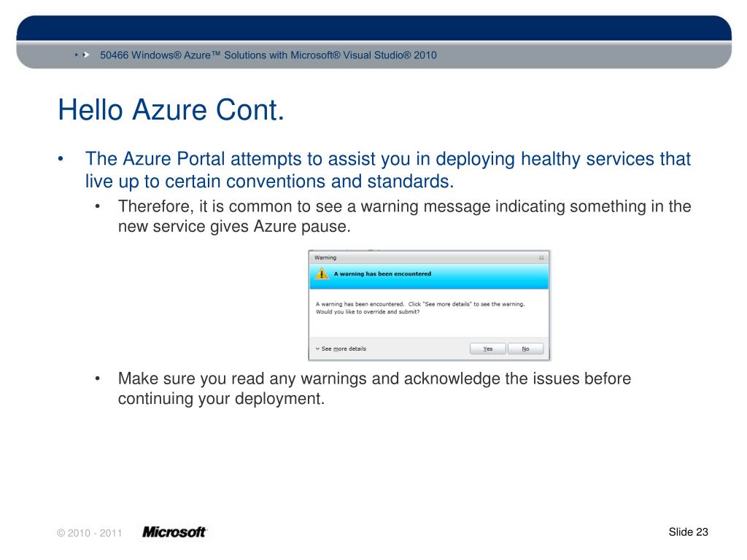Click the 'Warning' dialog title bar text
Viewport: 747px width, 560px height.
pyautogui.click(x=325, y=257)
